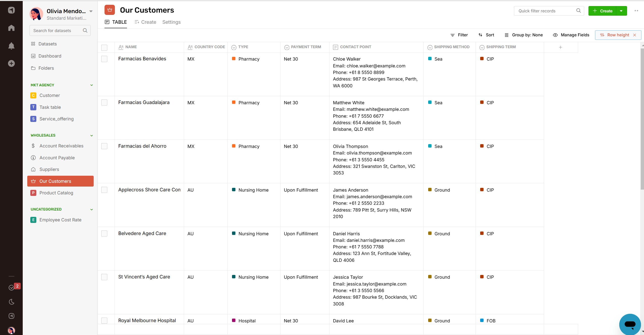Viewport: 644px width, 335px height.
Task: Toggle dark mode moon icon
Action: pos(12,302)
